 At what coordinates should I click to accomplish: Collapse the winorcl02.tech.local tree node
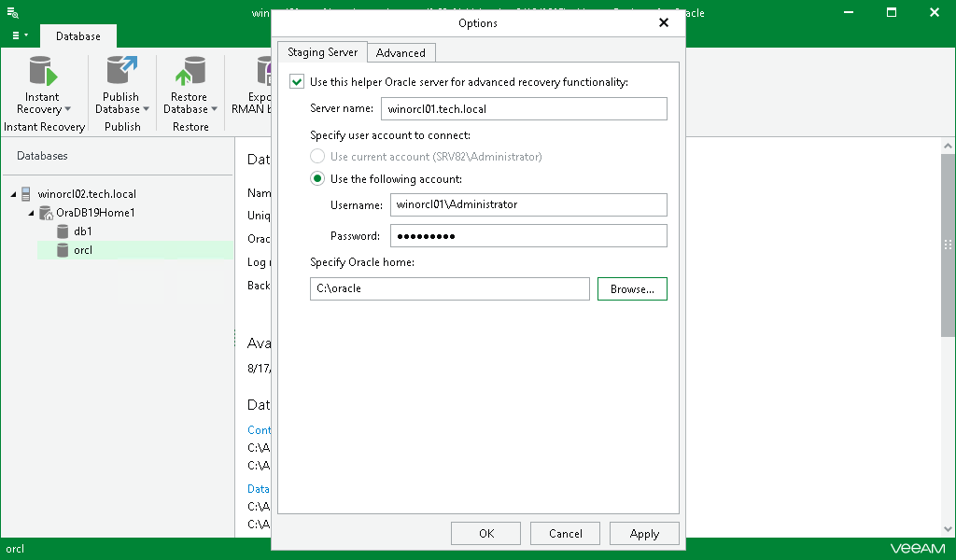click(11, 194)
